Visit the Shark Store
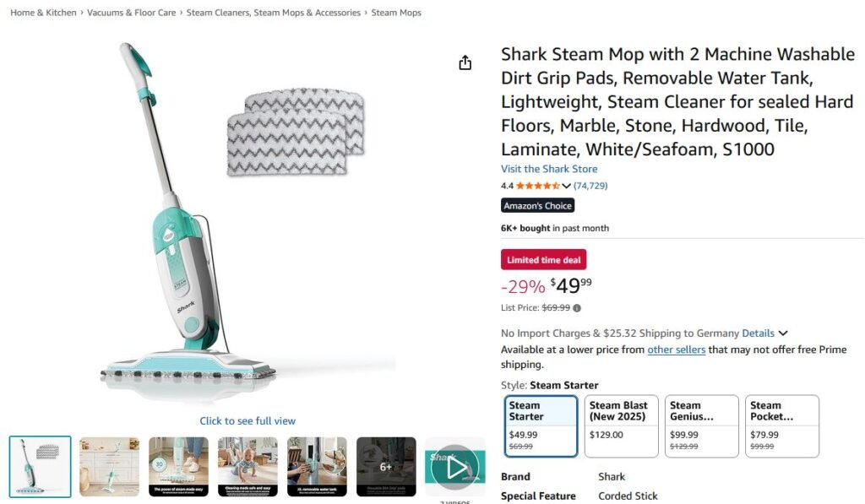The image size is (865, 504). point(549,168)
